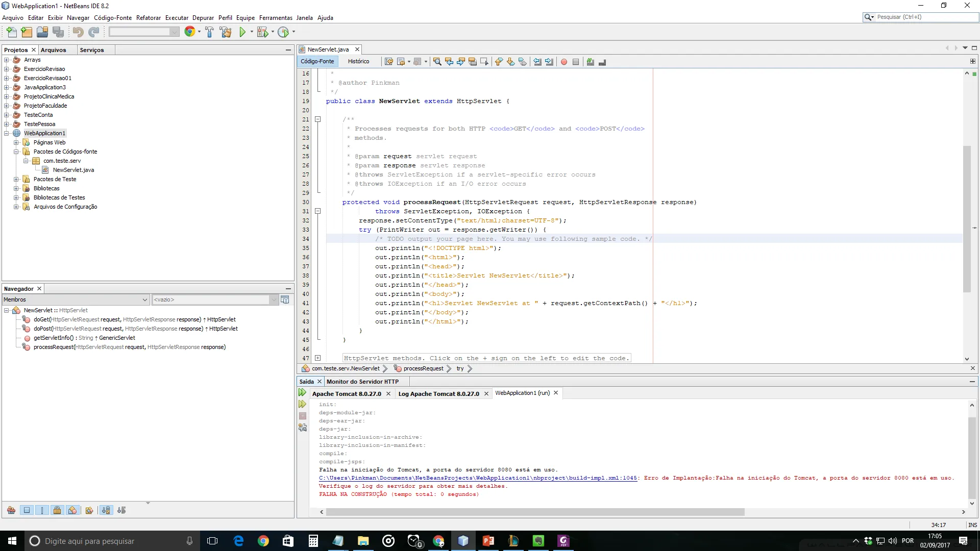This screenshot has width=980, height=551.
Task: Click the Run Project green play button
Action: click(242, 32)
